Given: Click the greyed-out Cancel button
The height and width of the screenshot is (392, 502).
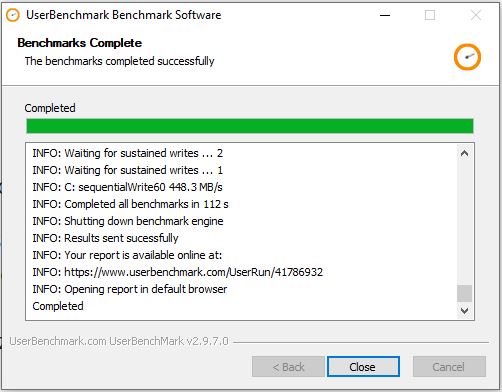Looking at the screenshot, I should (449, 367).
